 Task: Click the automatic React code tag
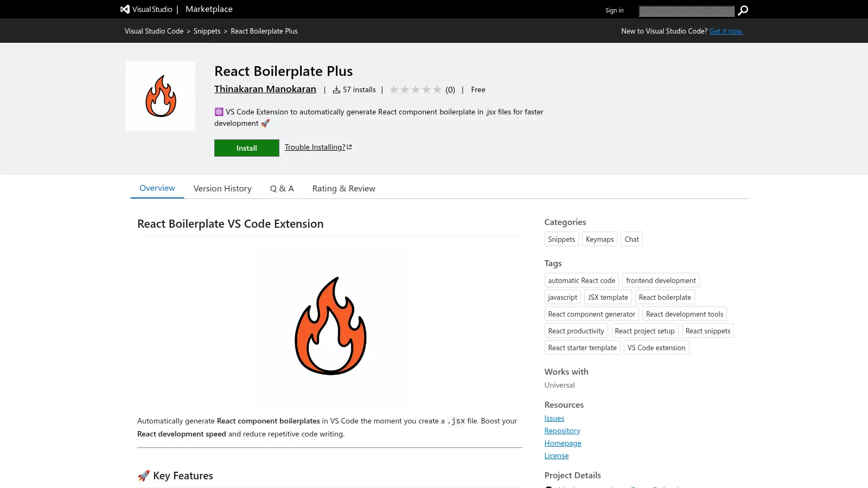click(x=582, y=280)
